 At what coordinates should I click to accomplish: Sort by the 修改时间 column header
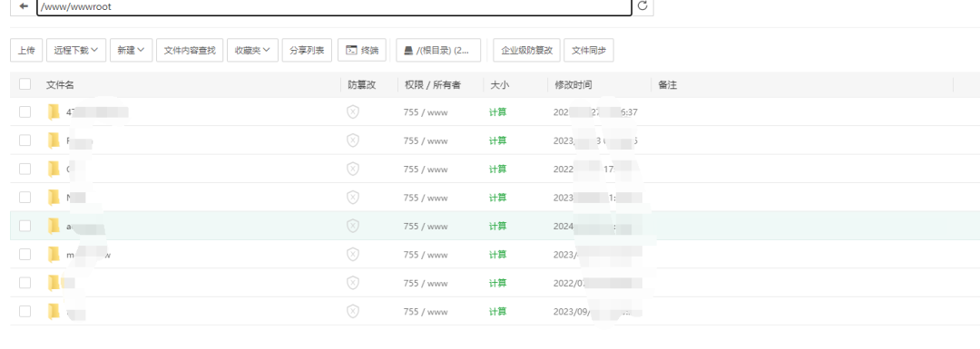[573, 85]
